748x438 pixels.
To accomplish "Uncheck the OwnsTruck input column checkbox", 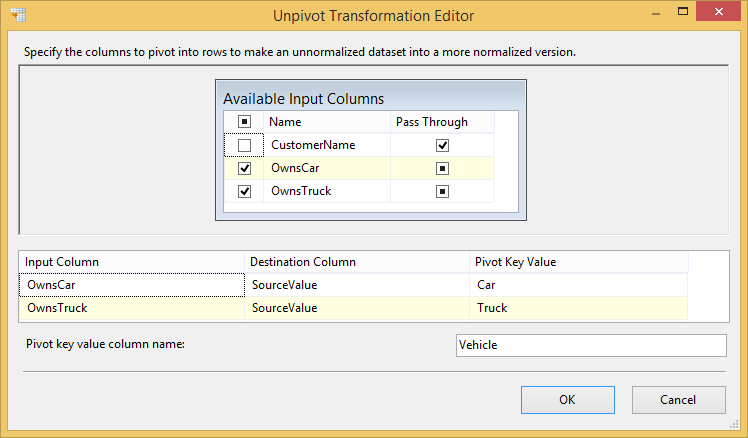I will (x=244, y=191).
